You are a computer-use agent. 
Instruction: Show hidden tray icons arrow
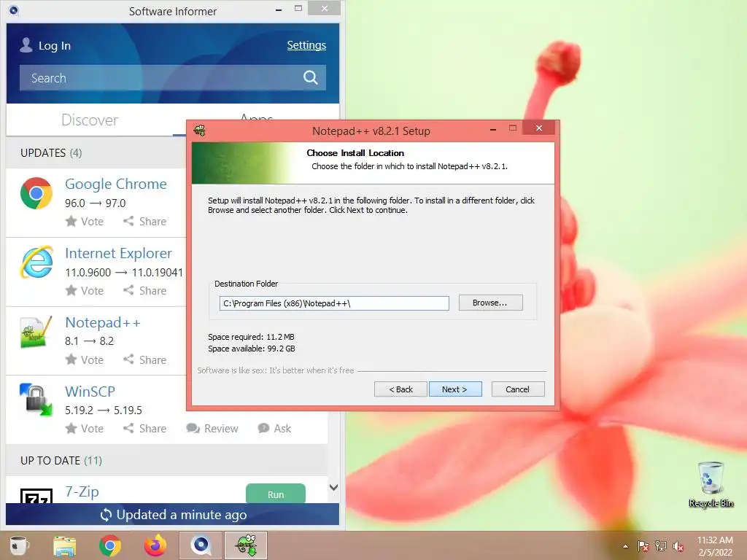coord(625,546)
